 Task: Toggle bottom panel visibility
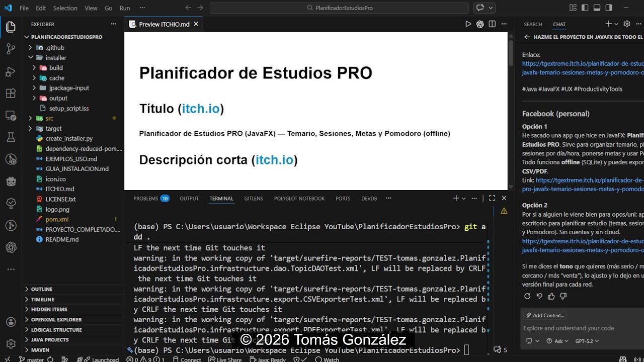[x=597, y=8]
